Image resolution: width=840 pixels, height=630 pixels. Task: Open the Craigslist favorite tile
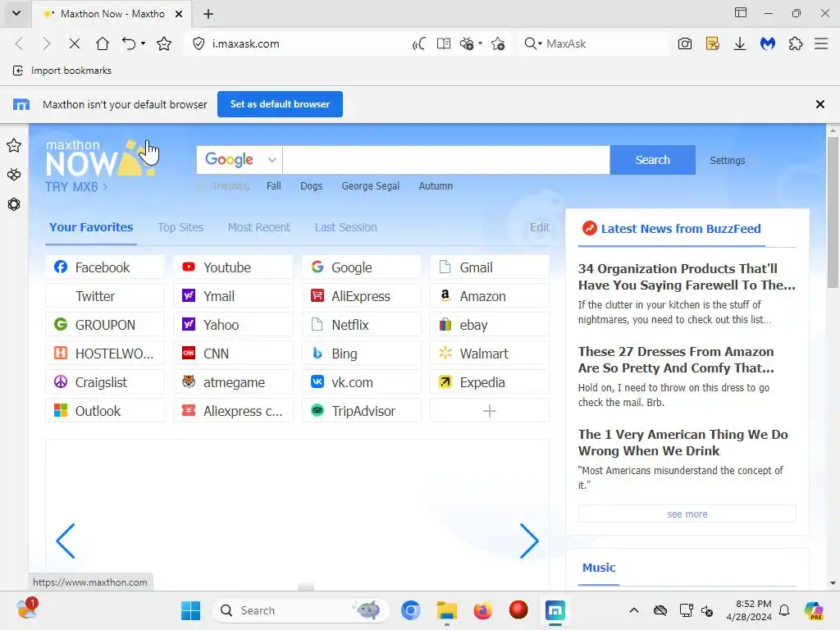(105, 382)
